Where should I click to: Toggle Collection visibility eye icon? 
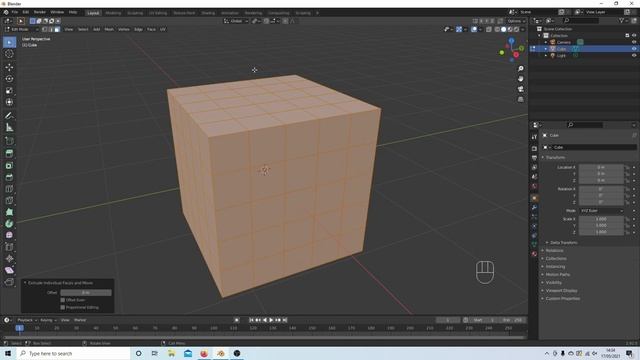coord(634,36)
